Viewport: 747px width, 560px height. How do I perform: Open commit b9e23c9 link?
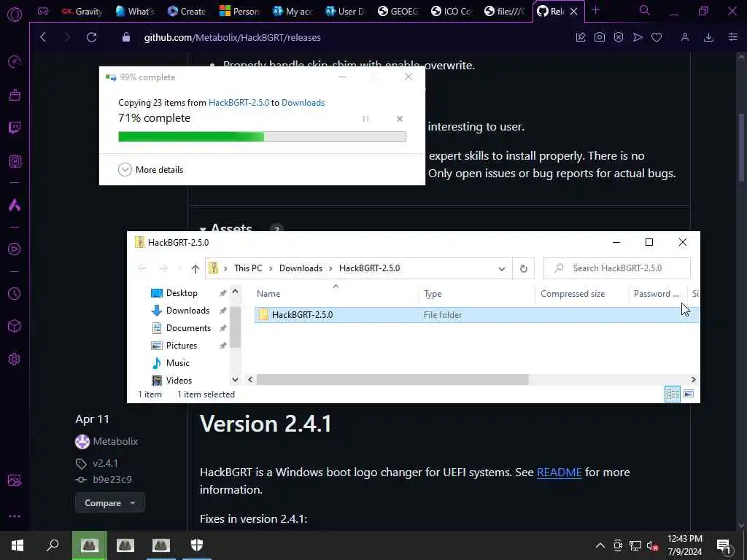[112, 480]
